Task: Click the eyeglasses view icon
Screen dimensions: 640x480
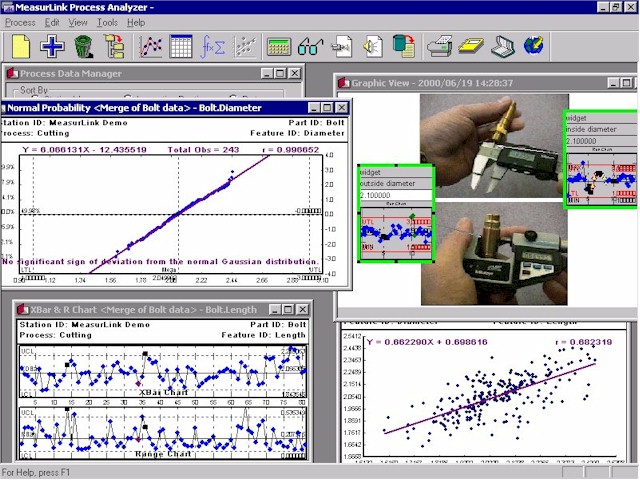Action: pyautogui.click(x=311, y=45)
